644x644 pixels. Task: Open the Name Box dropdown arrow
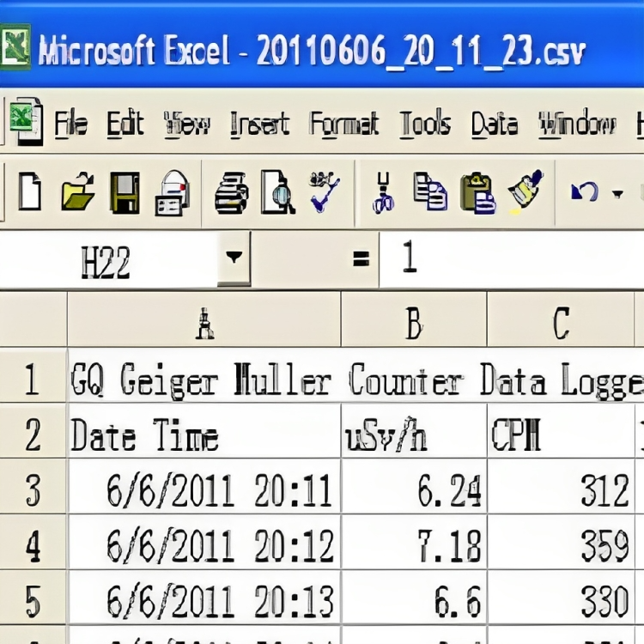(234, 258)
